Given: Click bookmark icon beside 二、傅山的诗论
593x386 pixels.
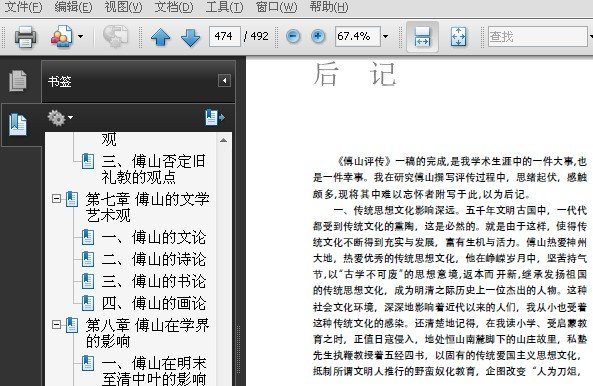Looking at the screenshot, I should [88, 259].
